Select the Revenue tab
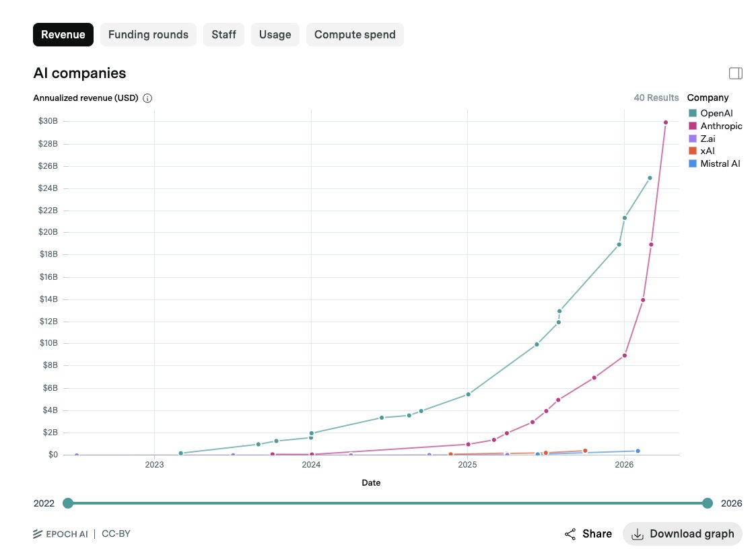756x557 pixels. pos(63,35)
